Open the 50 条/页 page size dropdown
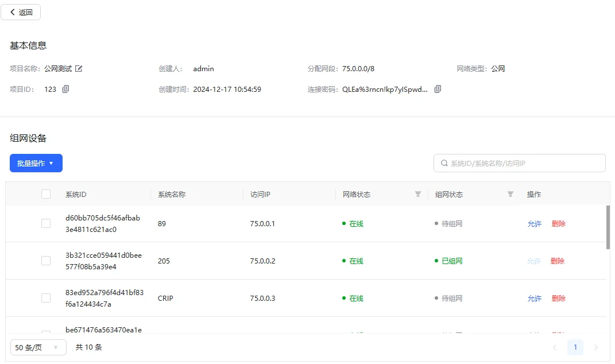The height and width of the screenshot is (364, 615). [38, 347]
